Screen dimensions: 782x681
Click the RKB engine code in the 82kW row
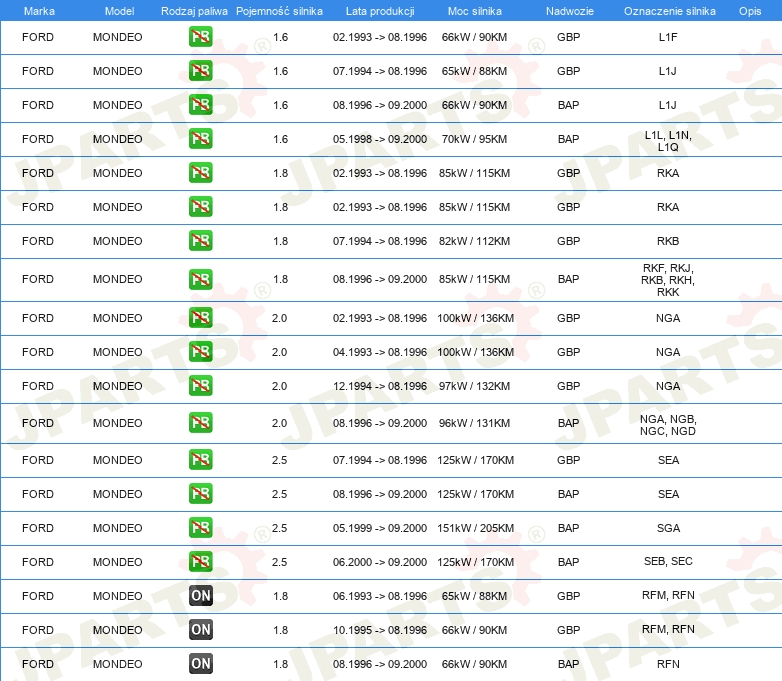(x=668, y=241)
